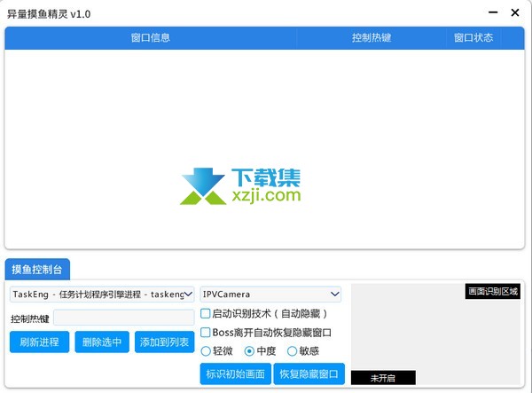Focus the 控制热键 input field
Viewport: 532px width, 393px height.
[124, 318]
